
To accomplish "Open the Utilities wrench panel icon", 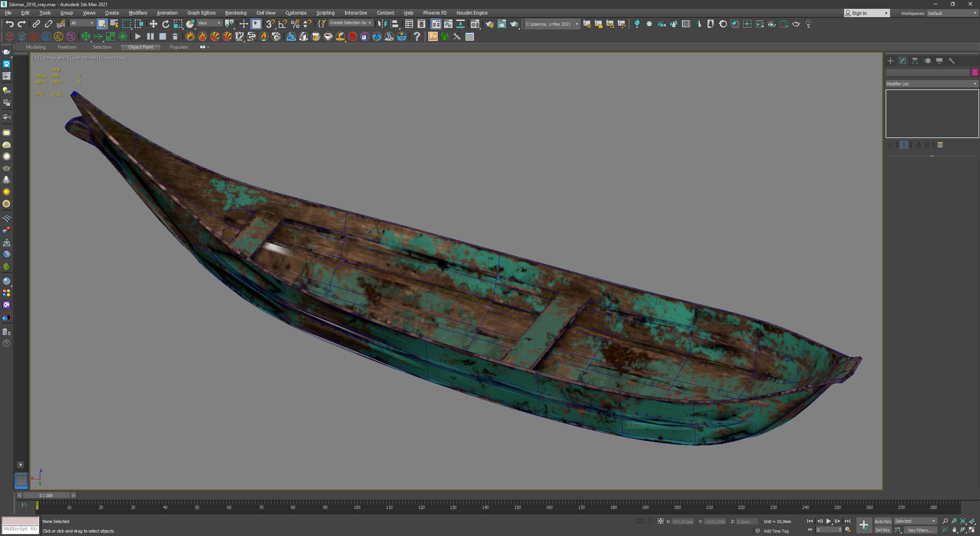I will tap(952, 61).
